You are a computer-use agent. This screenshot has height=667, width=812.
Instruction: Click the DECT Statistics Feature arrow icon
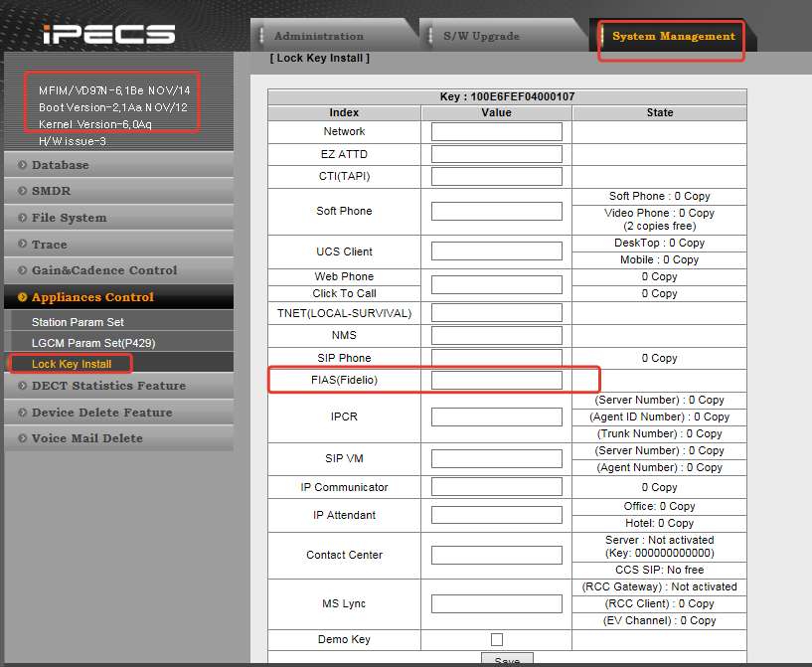pos(22,386)
